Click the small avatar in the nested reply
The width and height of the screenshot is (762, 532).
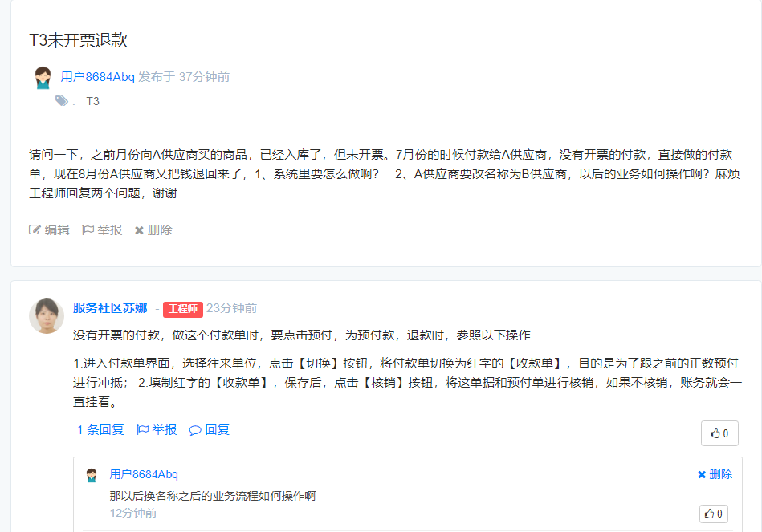[92, 475]
